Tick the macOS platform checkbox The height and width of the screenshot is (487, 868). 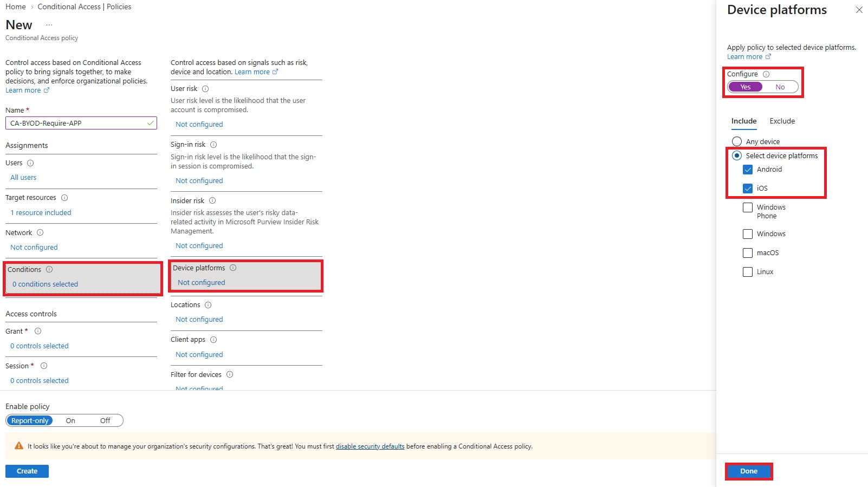[x=748, y=253]
